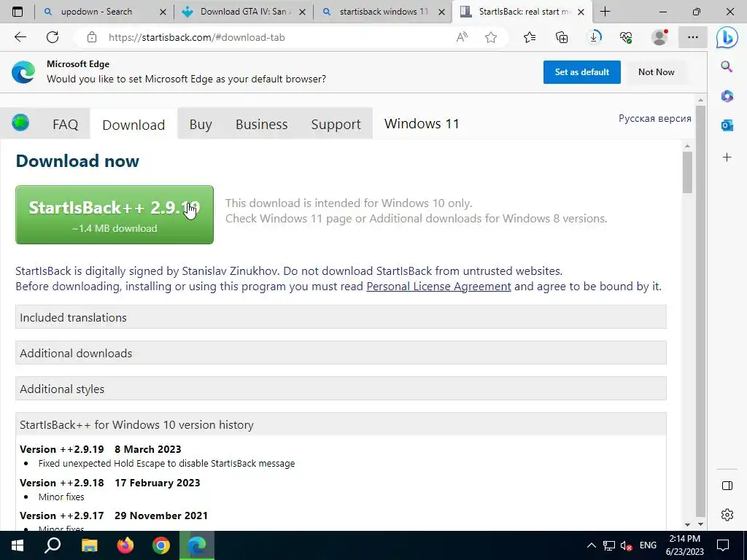Open the Downloads icon in toolbar
The width and height of the screenshot is (747, 560).
[594, 37]
